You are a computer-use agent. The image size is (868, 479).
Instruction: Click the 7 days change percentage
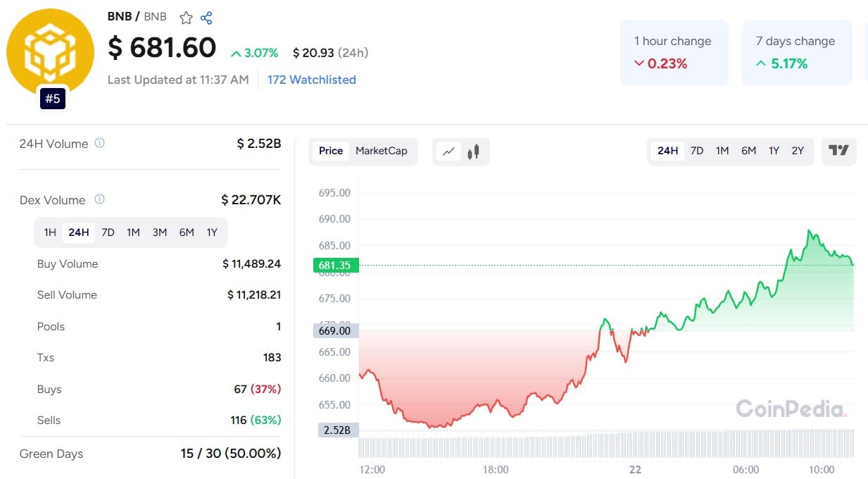pyautogui.click(x=788, y=63)
